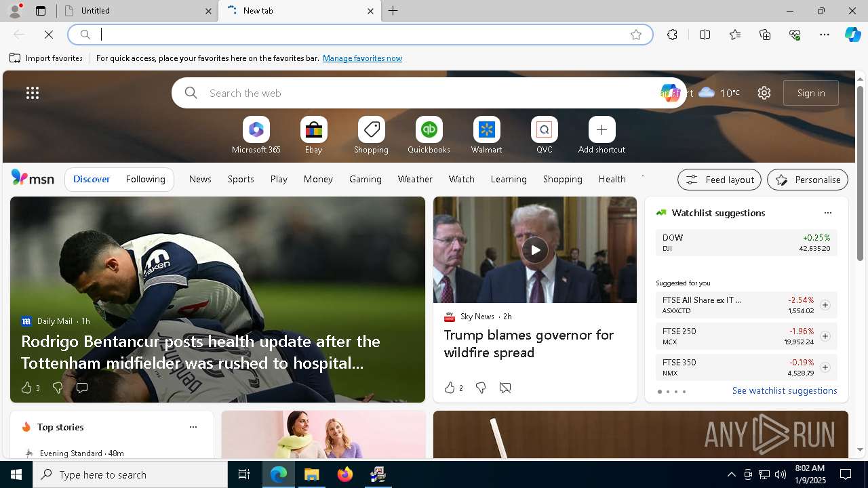Image resolution: width=868 pixels, height=488 pixels.
Task: Open the Trump blames governor headline
Action: 529,344
